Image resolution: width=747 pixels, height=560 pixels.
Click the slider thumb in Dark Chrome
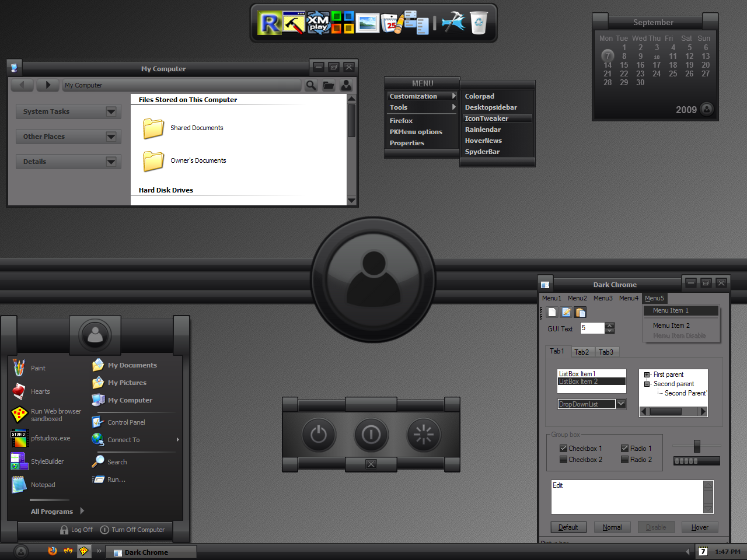[x=697, y=446]
